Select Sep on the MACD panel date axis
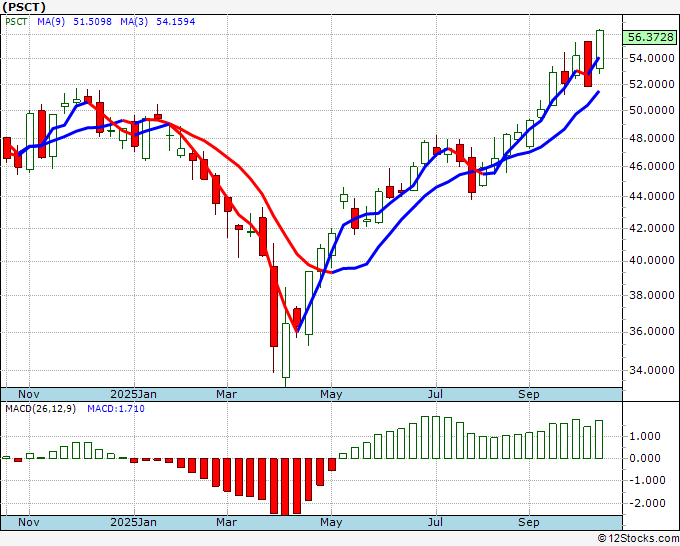The width and height of the screenshot is (680, 546). coord(529,522)
